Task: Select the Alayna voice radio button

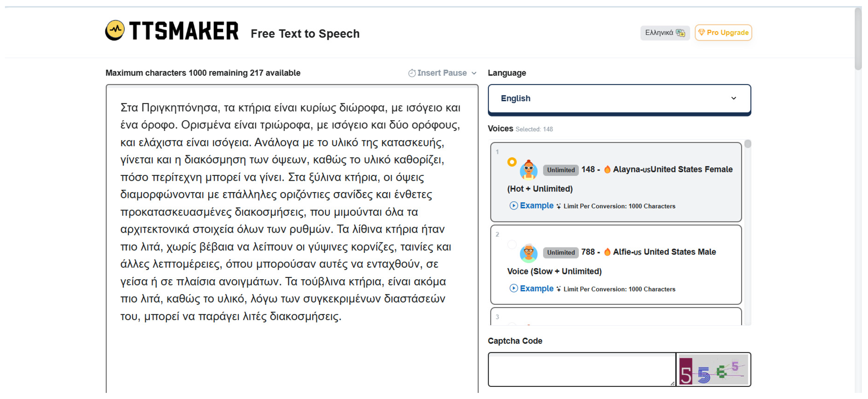Action: tap(511, 162)
